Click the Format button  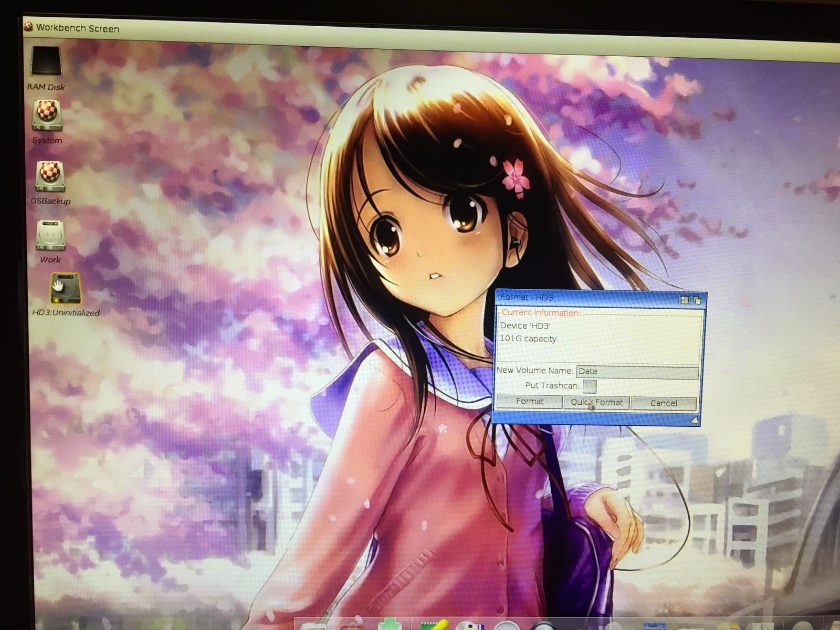pyautogui.click(x=529, y=402)
